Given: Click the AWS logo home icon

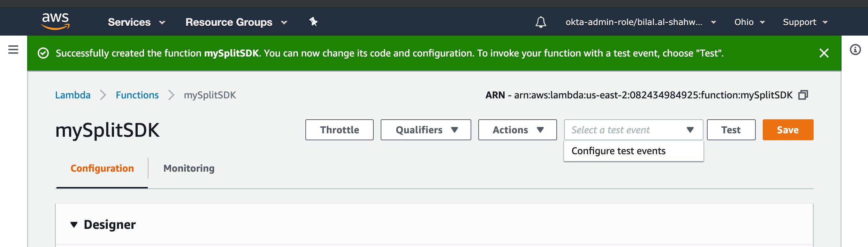Looking at the screenshot, I should [x=55, y=21].
